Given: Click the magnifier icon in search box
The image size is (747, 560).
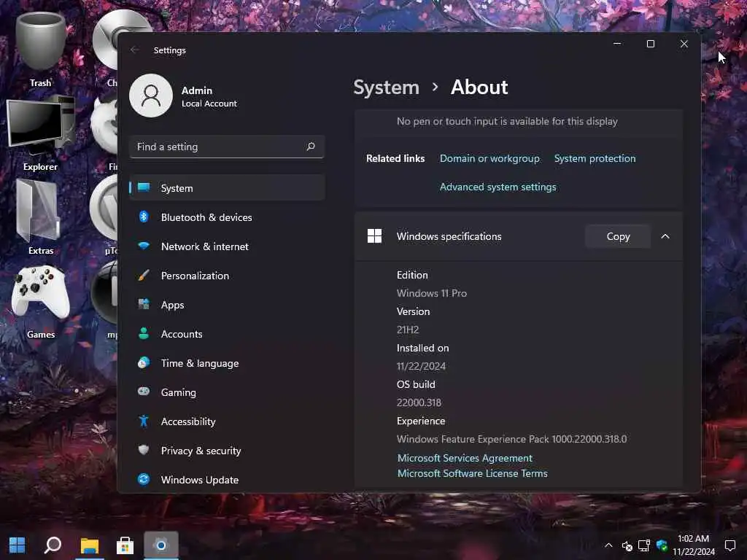Looking at the screenshot, I should click(x=311, y=147).
